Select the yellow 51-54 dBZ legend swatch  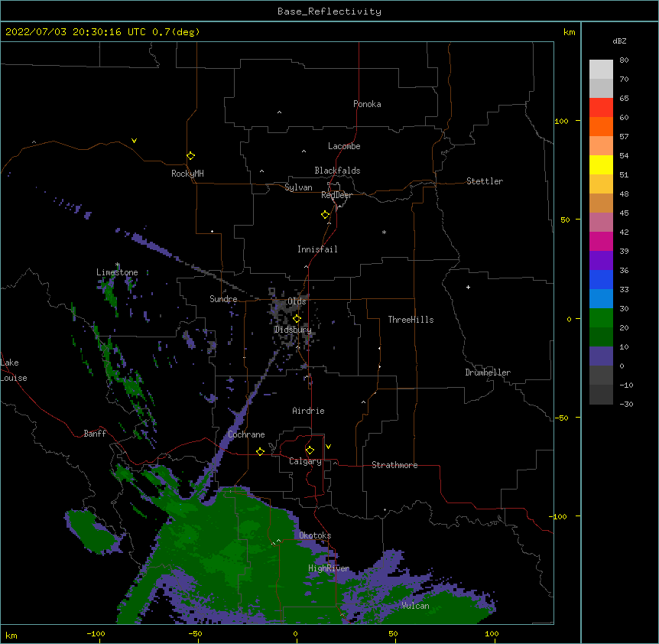(601, 164)
